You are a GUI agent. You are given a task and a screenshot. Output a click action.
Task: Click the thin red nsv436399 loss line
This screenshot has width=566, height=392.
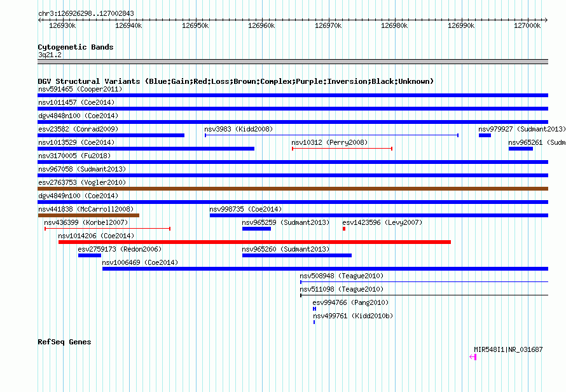(107, 229)
